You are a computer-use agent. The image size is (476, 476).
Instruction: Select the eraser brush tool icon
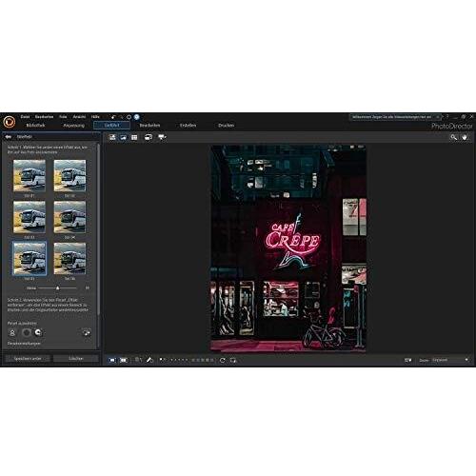[x=38, y=332]
